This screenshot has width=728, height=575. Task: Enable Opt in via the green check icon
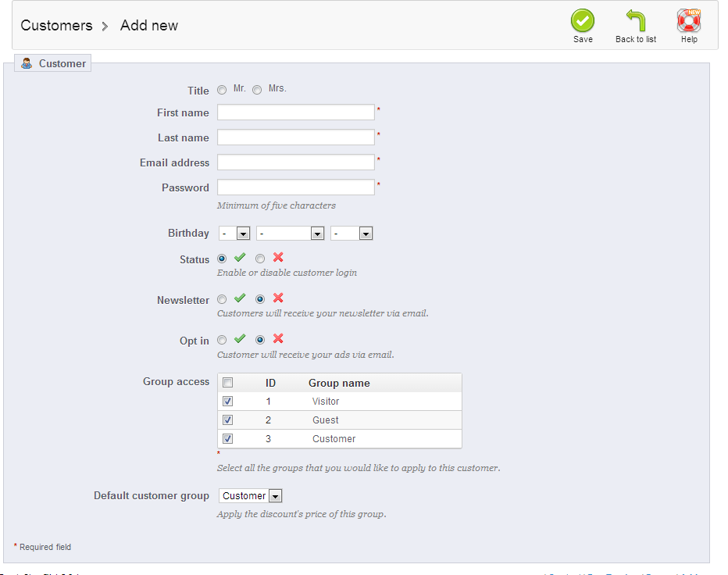(x=239, y=338)
